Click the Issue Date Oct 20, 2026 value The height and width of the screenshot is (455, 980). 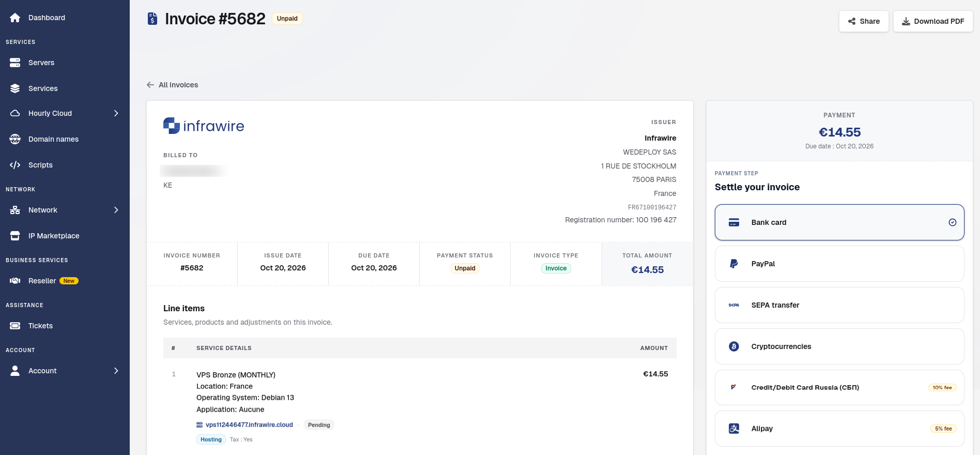click(283, 268)
